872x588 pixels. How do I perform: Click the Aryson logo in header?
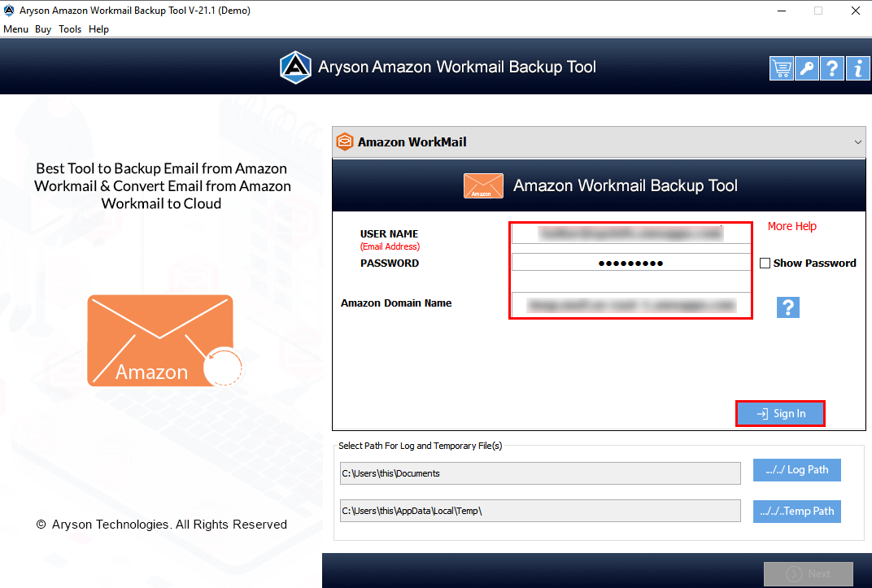(x=295, y=68)
